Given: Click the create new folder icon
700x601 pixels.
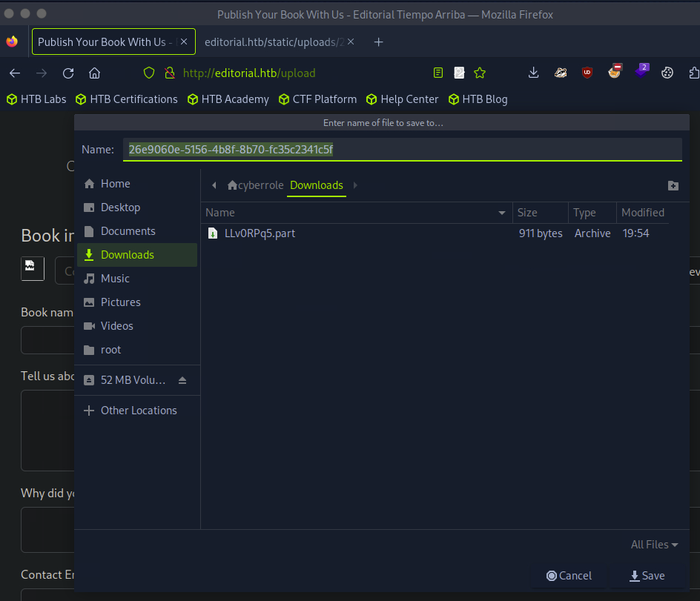Looking at the screenshot, I should point(673,186).
